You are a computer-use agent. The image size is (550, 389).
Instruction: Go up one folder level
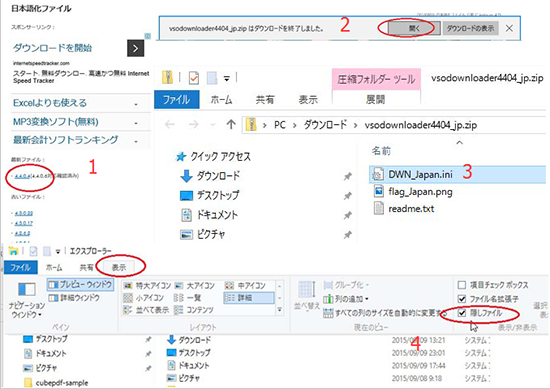click(231, 124)
